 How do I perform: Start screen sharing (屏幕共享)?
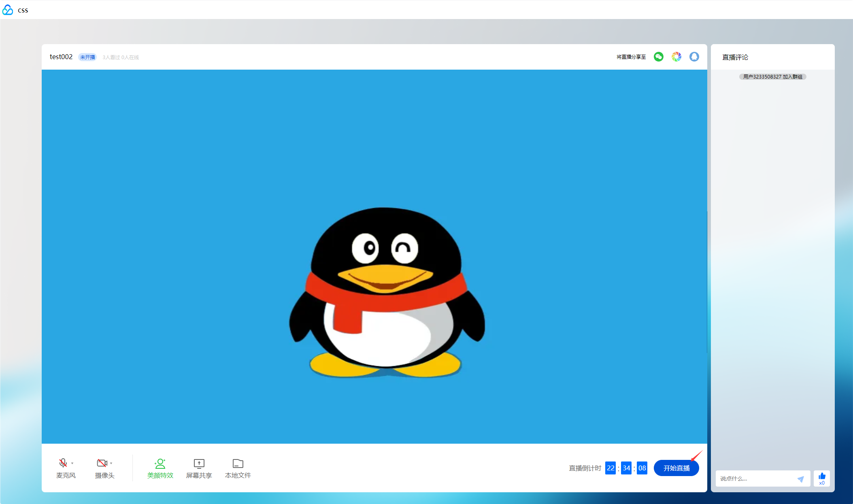pyautogui.click(x=199, y=469)
